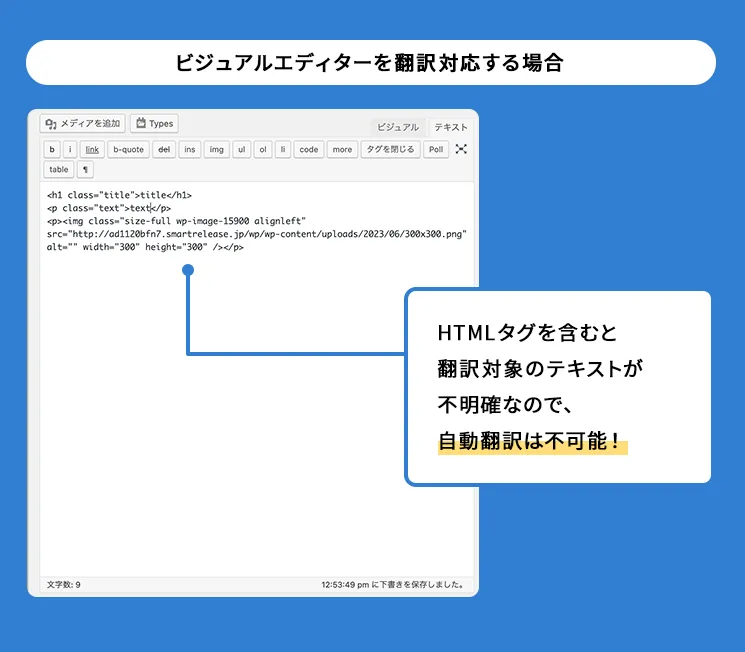The image size is (745, 652).
Task: Click the link quicktag button
Action: tap(92, 149)
